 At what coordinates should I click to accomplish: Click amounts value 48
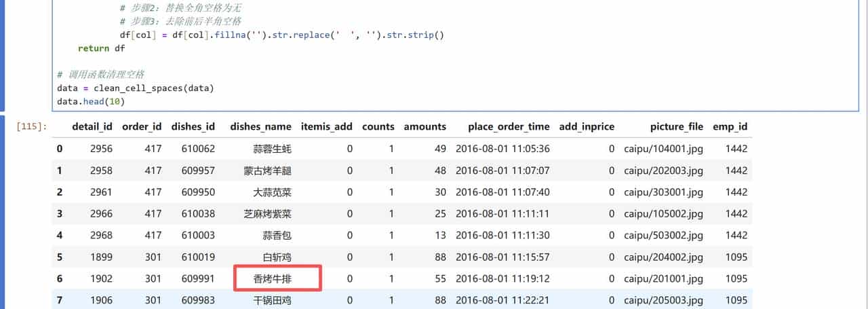pos(440,170)
